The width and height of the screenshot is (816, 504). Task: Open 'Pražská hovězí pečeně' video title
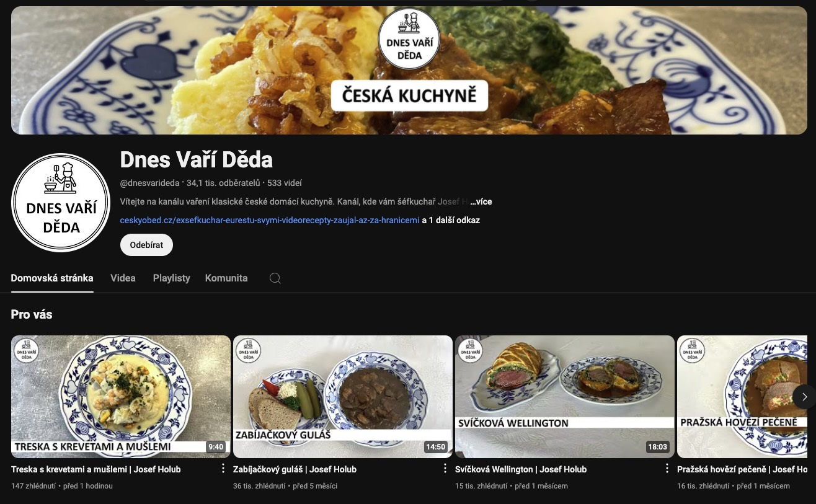pos(742,469)
